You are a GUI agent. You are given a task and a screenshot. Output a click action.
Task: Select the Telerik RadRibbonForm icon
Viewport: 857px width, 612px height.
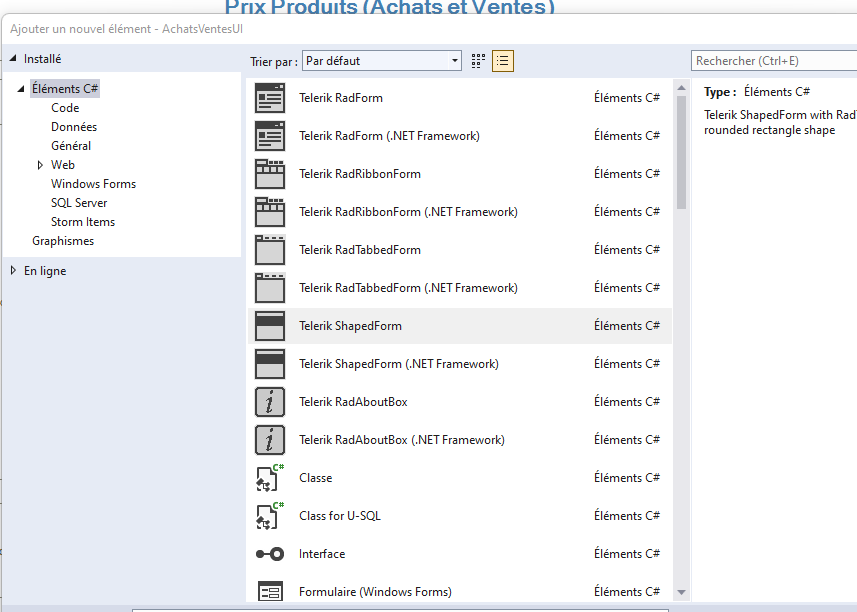click(x=269, y=173)
